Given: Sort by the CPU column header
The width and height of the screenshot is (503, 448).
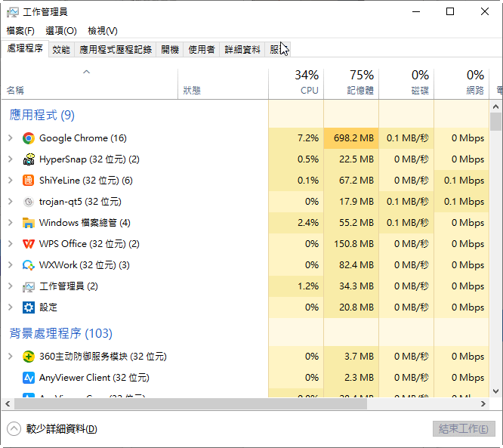Looking at the screenshot, I should click(296, 83).
